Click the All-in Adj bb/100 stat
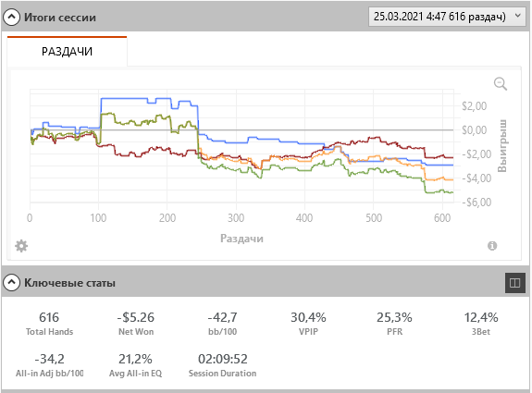 (50, 365)
